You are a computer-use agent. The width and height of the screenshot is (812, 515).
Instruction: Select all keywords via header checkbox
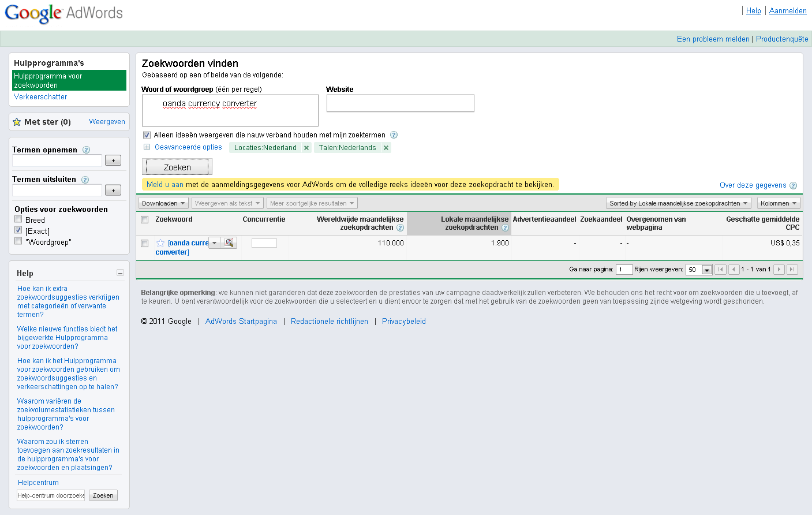tap(145, 219)
